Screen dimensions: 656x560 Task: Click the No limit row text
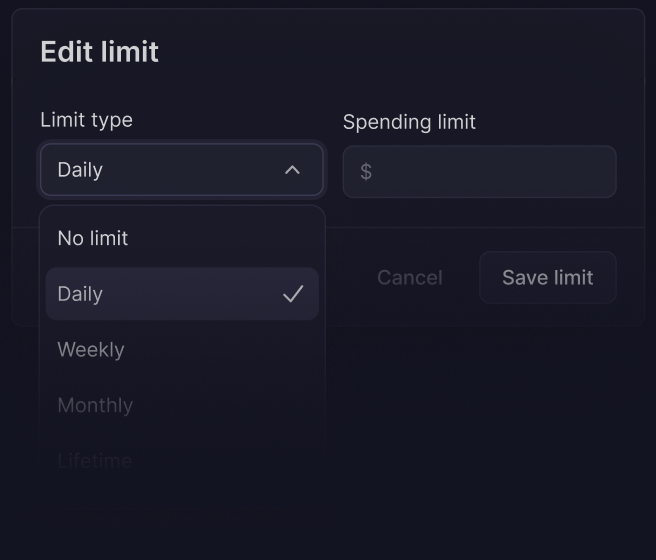(93, 238)
